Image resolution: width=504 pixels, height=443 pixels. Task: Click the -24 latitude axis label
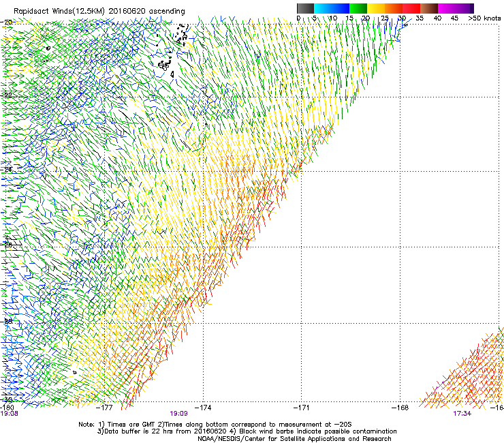(x=7, y=169)
